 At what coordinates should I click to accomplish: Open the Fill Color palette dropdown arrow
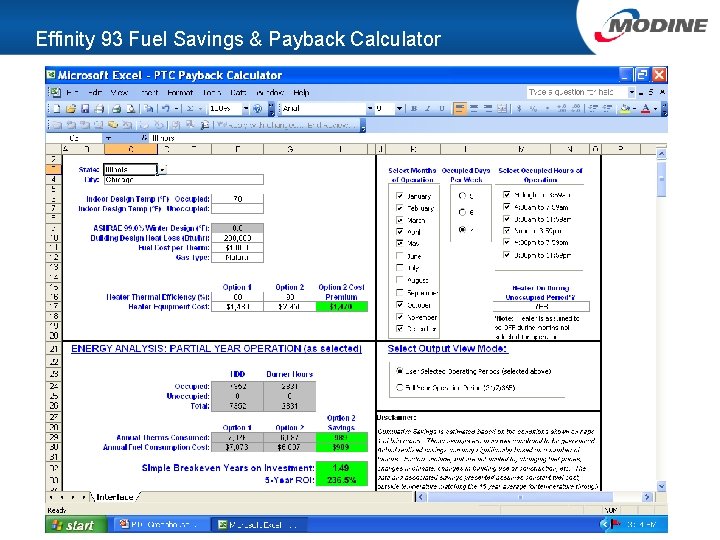pos(634,109)
